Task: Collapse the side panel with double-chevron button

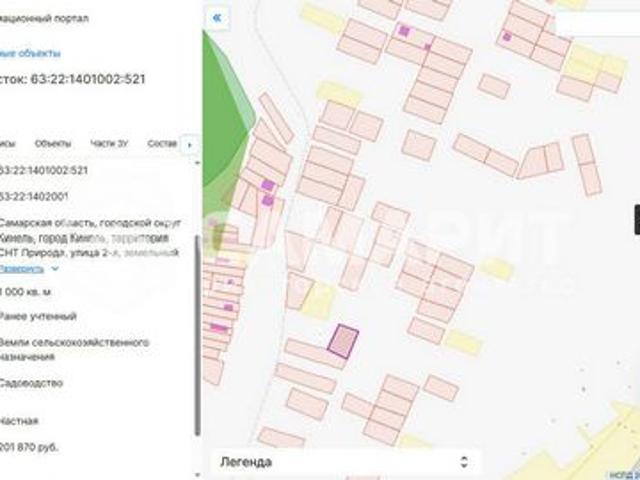Action: pyautogui.click(x=217, y=18)
